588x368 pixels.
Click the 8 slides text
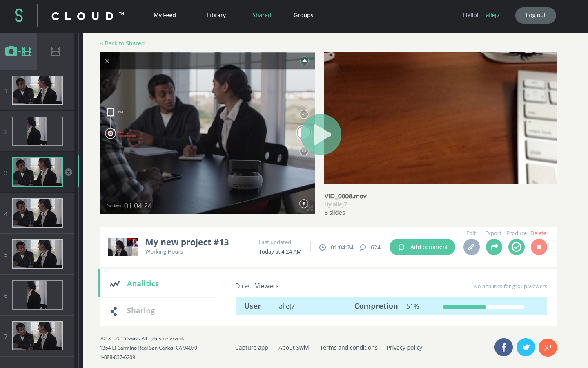point(335,213)
